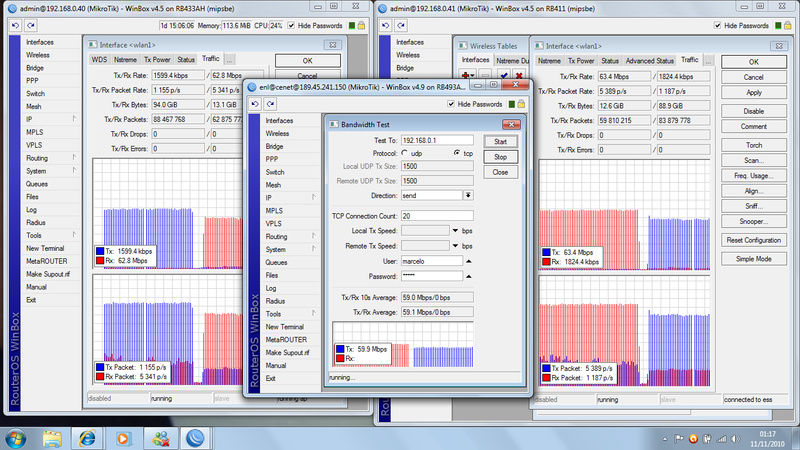The image size is (800, 450).
Task: Collapse User field arrow in Bandwidth Test
Action: click(468, 261)
